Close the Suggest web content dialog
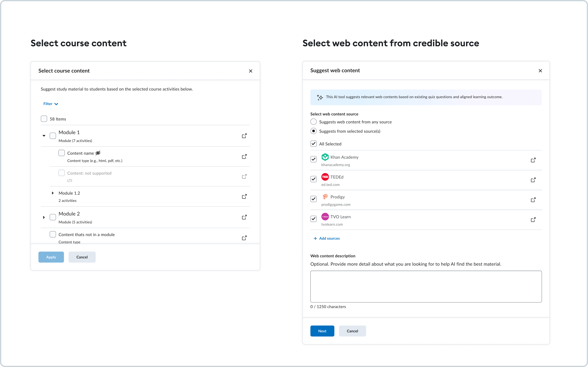The height and width of the screenshot is (367, 588). point(540,71)
